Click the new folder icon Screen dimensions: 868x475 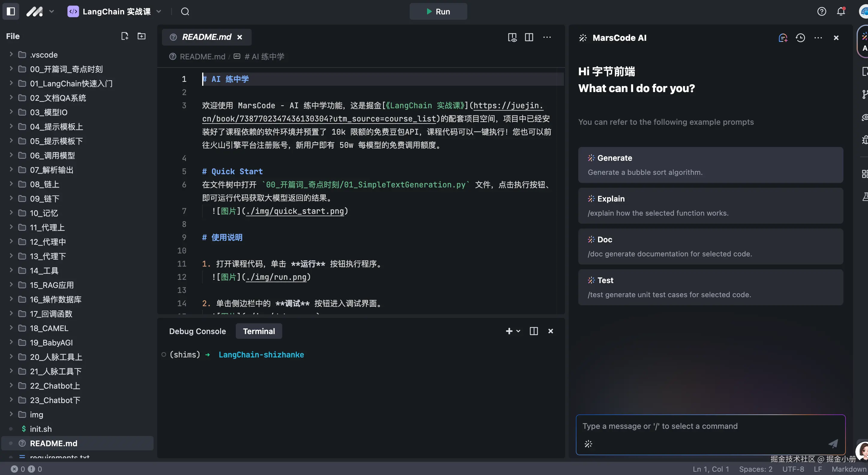coord(142,36)
